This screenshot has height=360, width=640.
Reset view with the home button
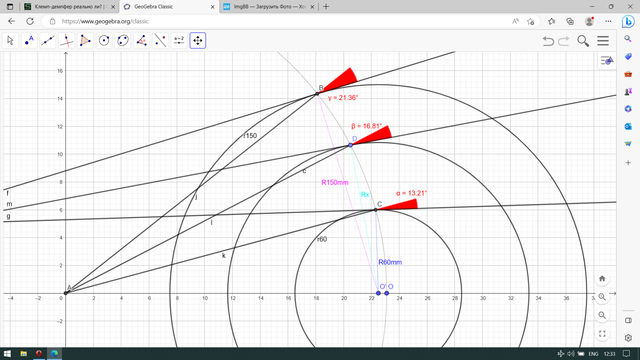click(602, 279)
